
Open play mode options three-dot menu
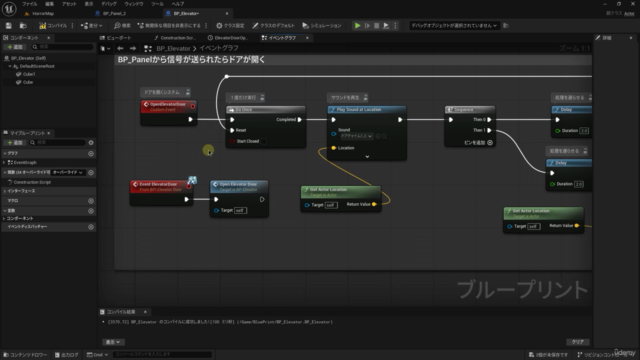395,26
